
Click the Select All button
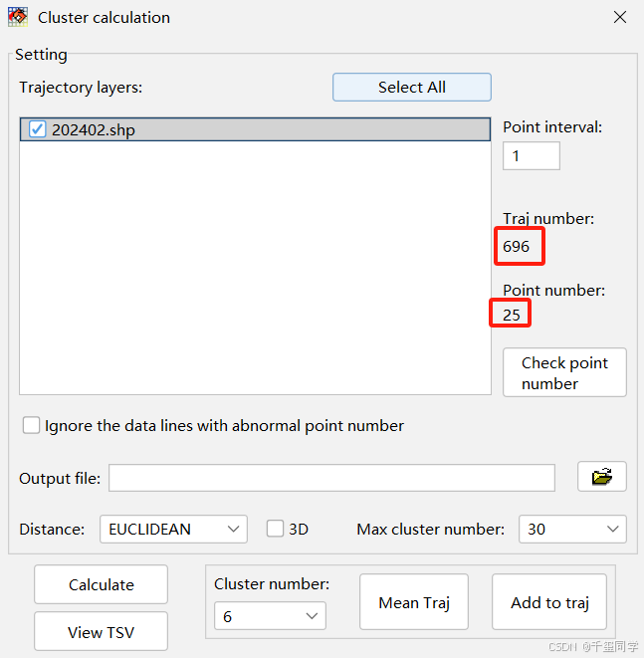[411, 88]
